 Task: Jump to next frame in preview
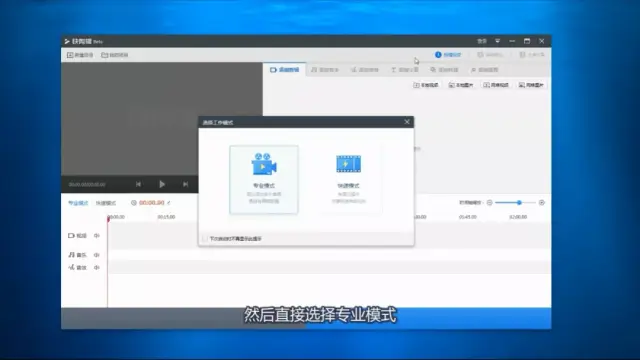click(x=185, y=184)
